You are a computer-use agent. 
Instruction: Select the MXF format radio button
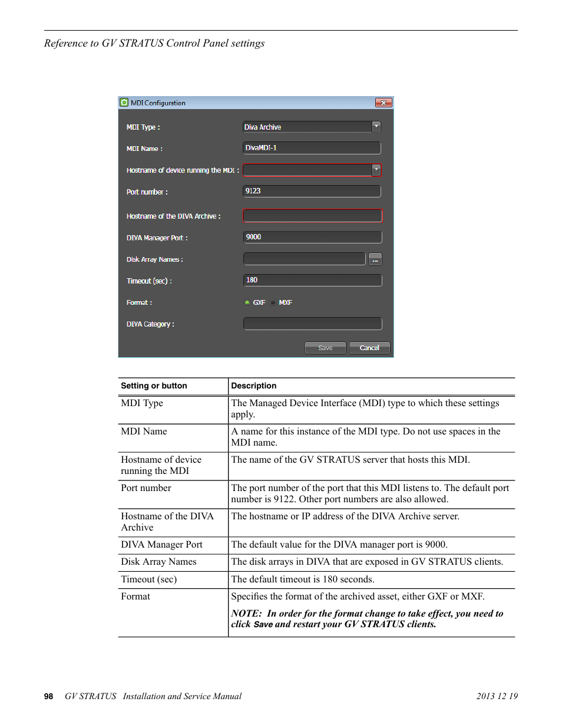[273, 302]
